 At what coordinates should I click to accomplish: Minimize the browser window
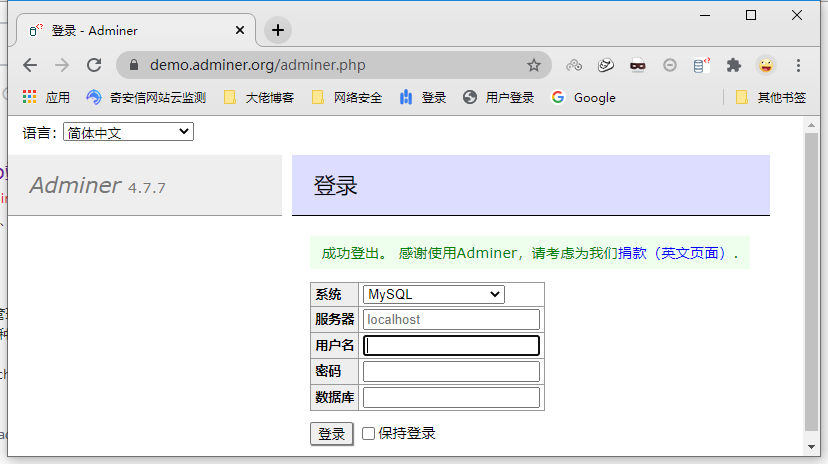pyautogui.click(x=705, y=15)
